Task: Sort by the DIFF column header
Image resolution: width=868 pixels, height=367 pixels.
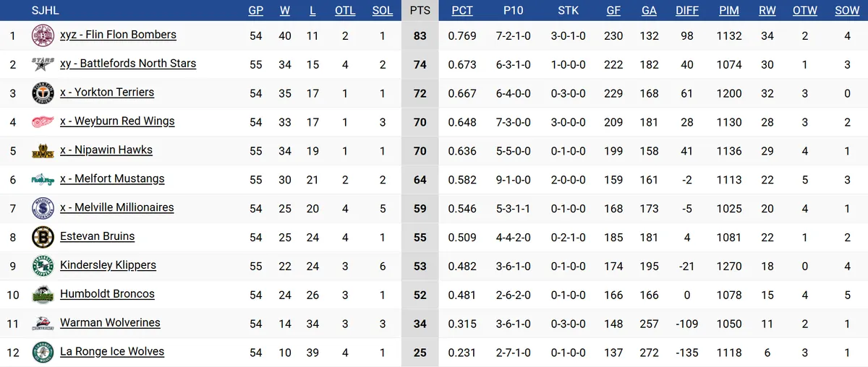Action: pos(686,11)
